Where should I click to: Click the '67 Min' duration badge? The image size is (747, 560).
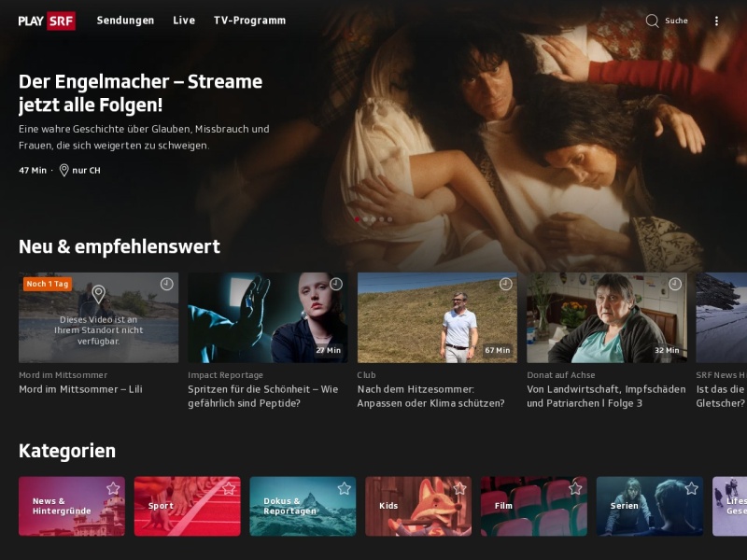(x=498, y=350)
